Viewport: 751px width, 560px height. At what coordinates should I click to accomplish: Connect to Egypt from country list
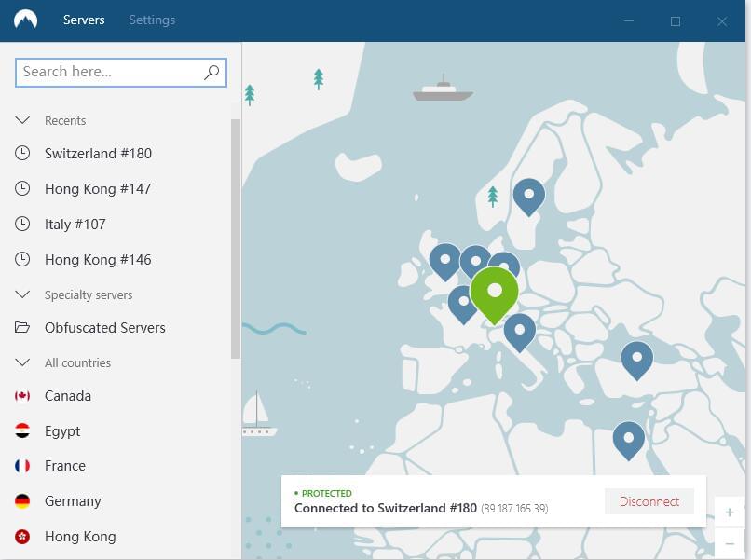[x=62, y=431]
